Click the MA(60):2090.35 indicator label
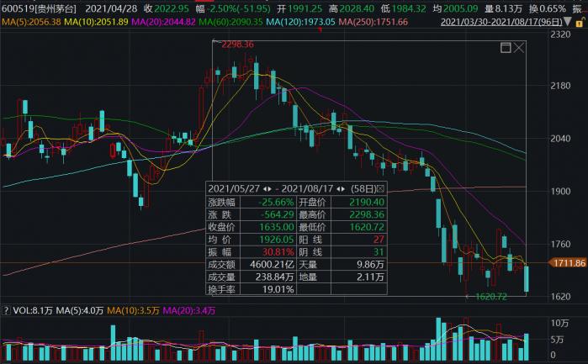Viewport: 588px width, 364px height. tap(230, 22)
